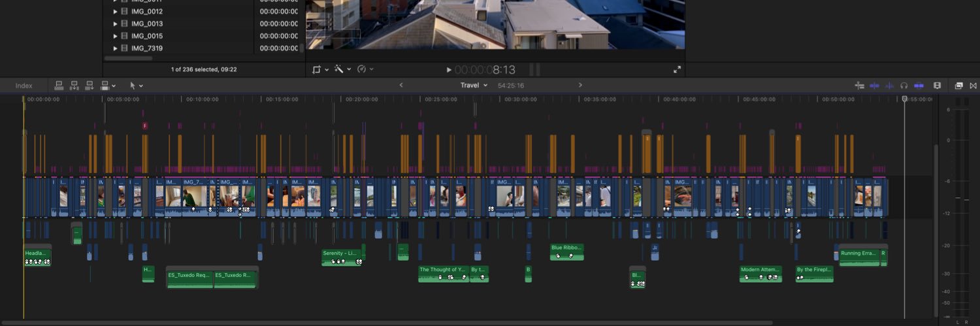Open the edit options dropdown arrow beside Overwrite
This screenshot has width=980, height=326.
(x=114, y=86)
